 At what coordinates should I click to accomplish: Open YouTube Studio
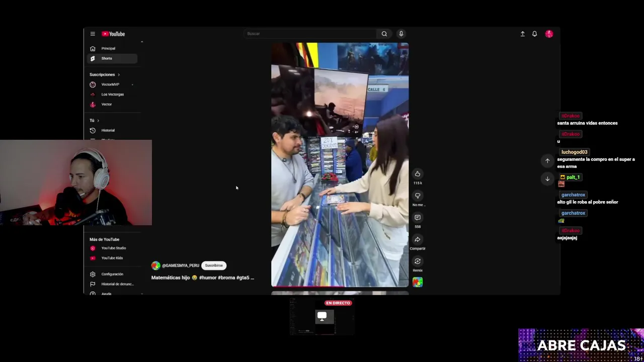click(112, 248)
